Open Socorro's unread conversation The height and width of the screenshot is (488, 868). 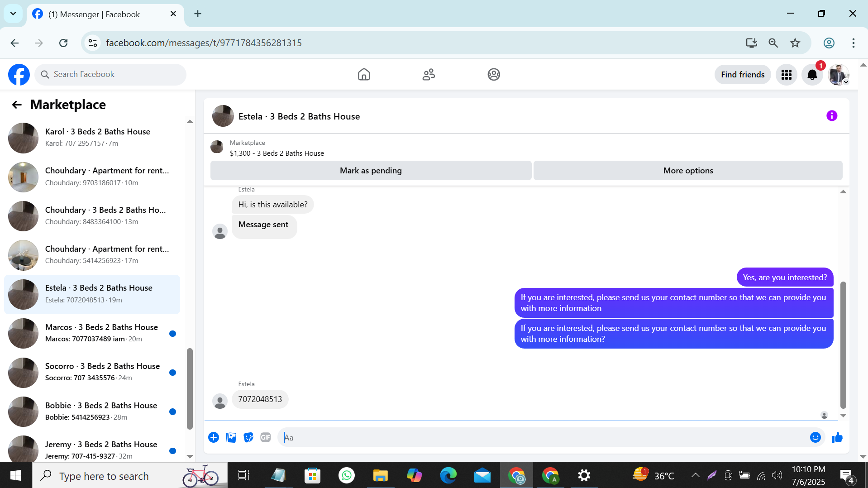click(x=92, y=372)
